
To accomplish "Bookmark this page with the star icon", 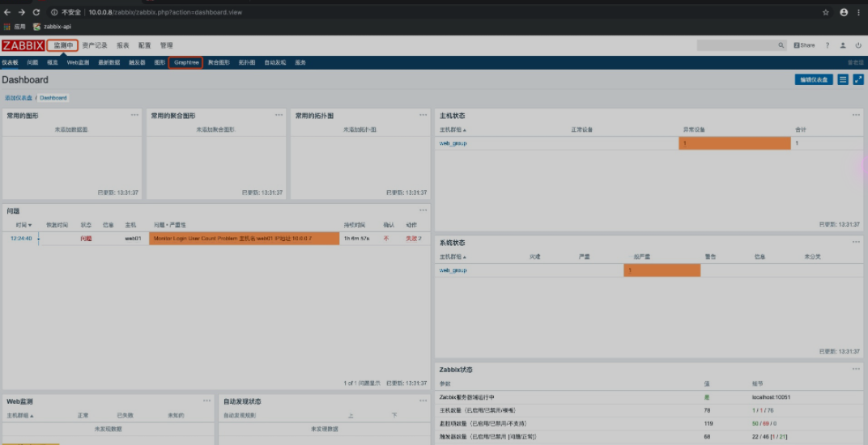I will pos(825,12).
